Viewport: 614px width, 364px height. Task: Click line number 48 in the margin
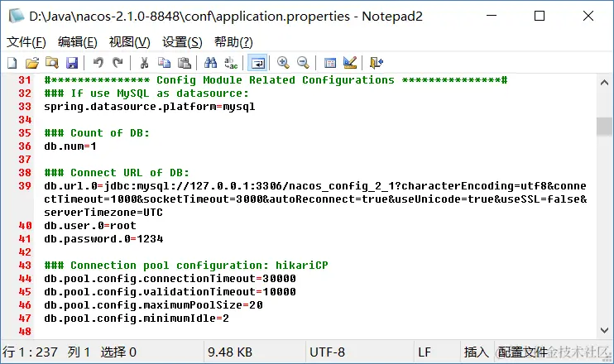25,332
